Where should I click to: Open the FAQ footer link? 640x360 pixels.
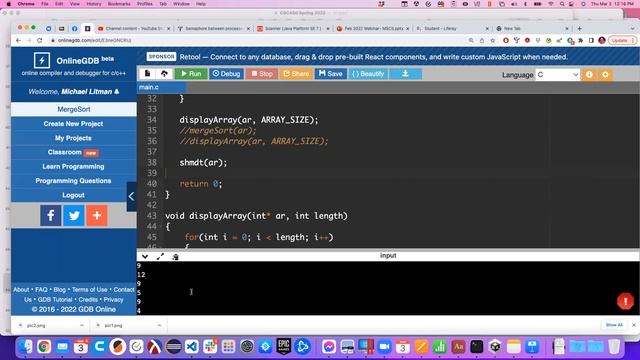pos(41,289)
